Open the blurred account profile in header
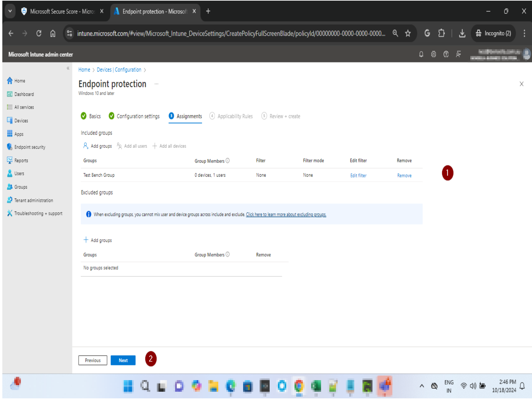Viewport: 532px width, 401px height. click(500, 54)
